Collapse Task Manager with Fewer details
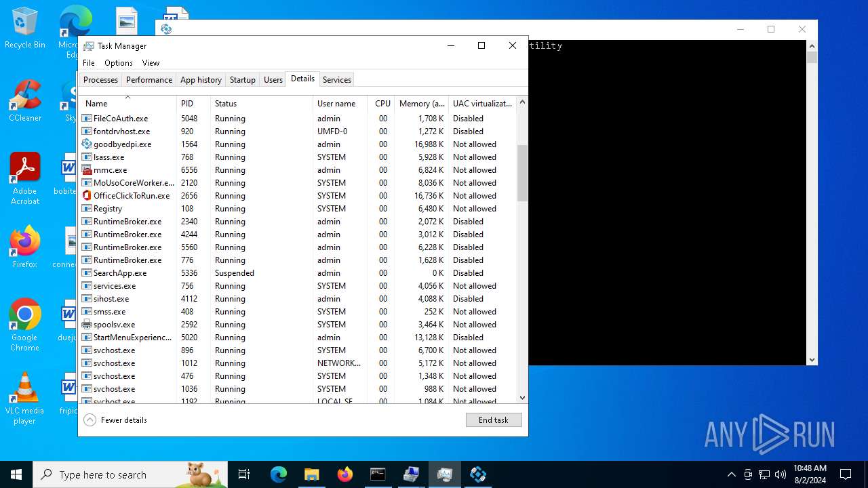 (x=115, y=420)
